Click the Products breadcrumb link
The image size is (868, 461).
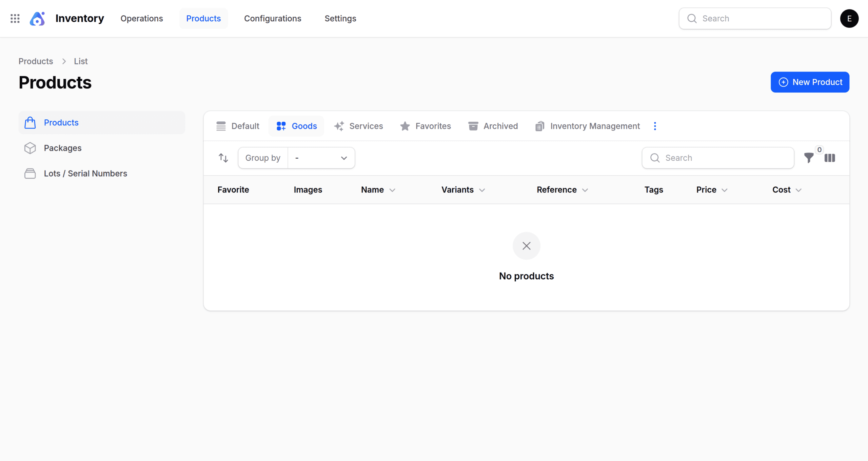pos(36,61)
